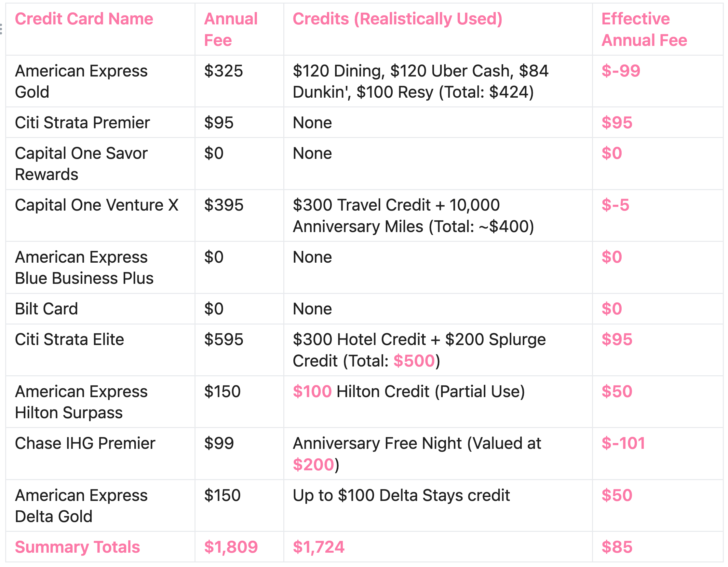Select the Summary Totals row label
The width and height of the screenshot is (728, 567).
(x=77, y=547)
